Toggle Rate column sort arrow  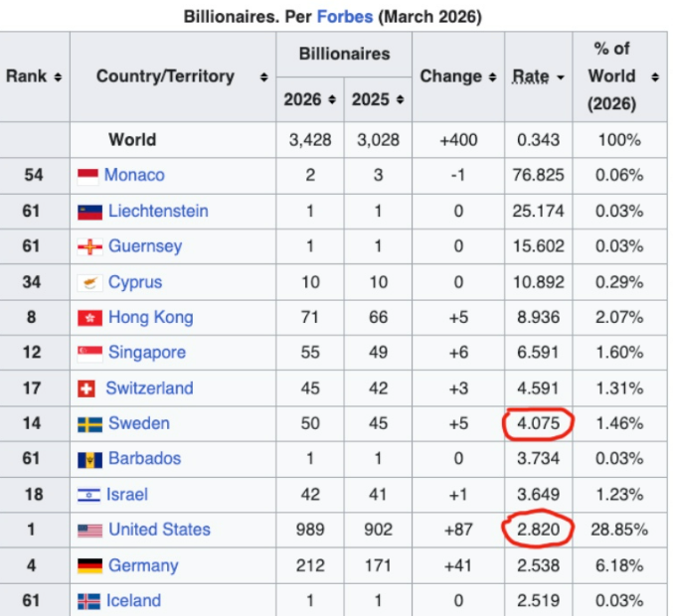tap(560, 77)
